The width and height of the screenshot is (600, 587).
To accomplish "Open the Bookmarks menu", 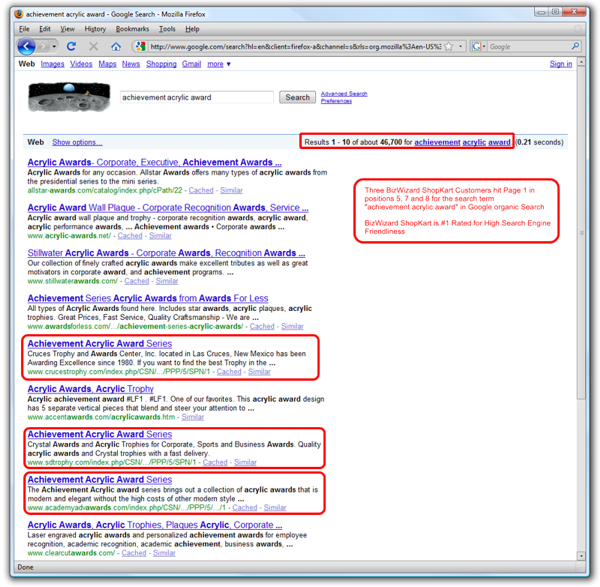I will (132, 29).
